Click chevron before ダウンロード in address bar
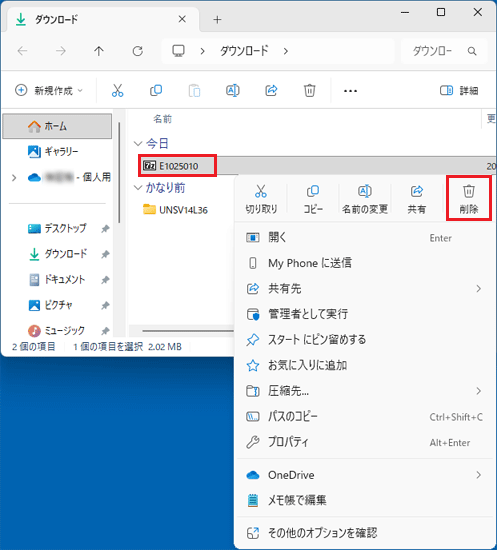 click(x=202, y=52)
